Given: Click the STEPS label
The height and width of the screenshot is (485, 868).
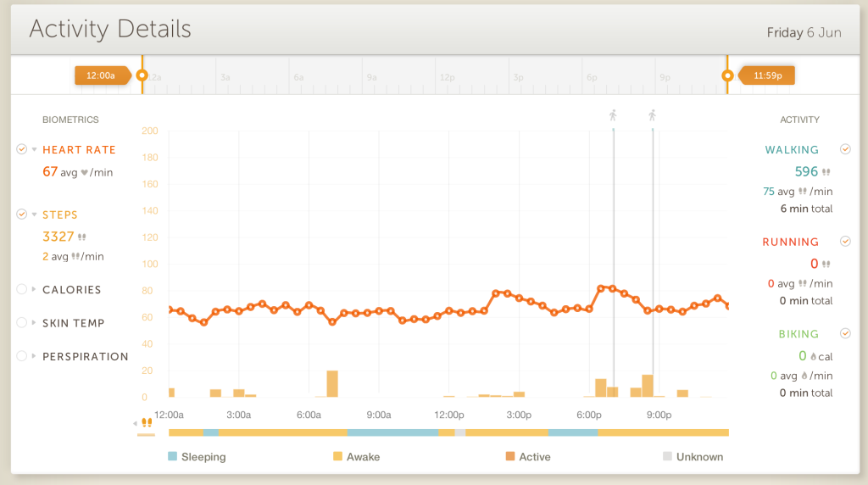Looking at the screenshot, I should click(x=60, y=215).
